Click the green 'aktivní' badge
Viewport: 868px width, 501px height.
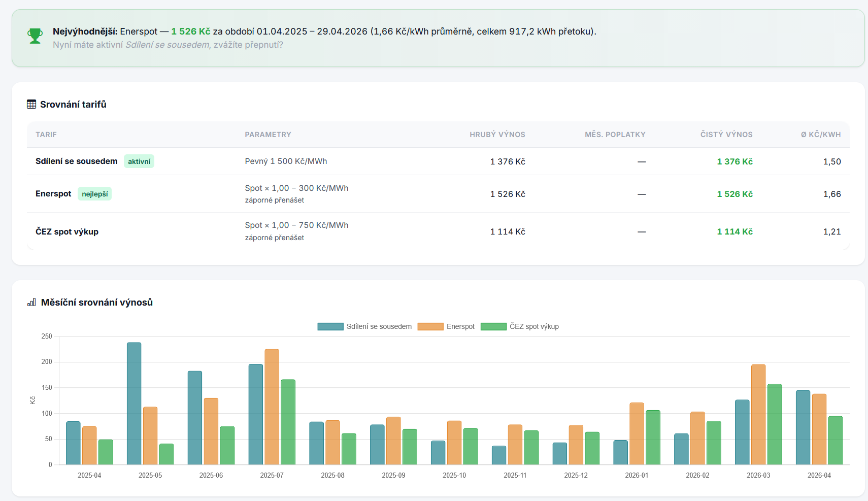139,161
